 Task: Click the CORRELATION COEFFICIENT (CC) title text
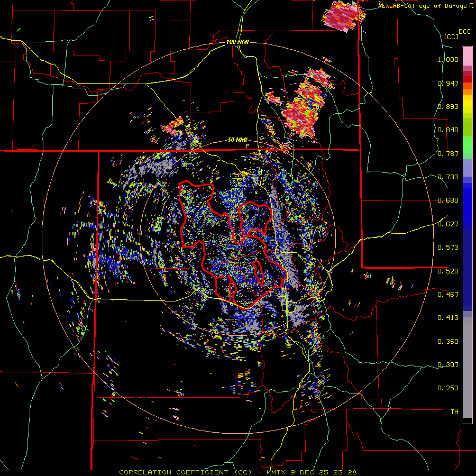pos(185,472)
